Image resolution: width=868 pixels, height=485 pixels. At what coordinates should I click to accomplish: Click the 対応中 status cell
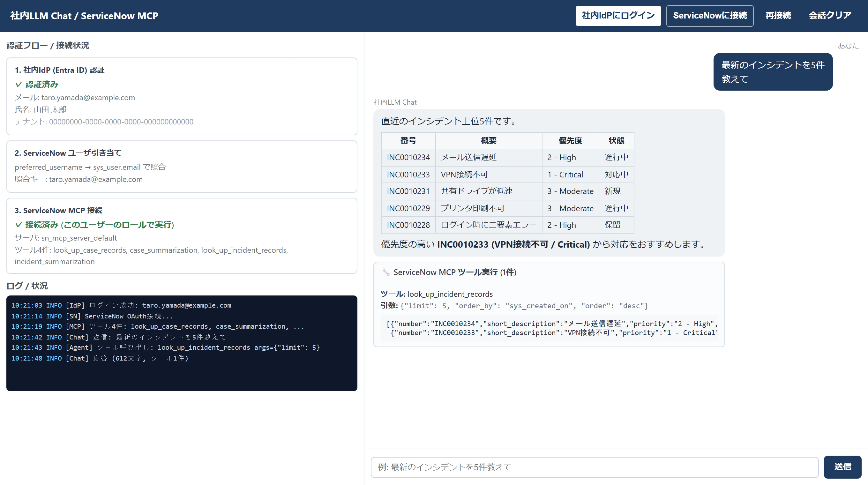point(616,175)
